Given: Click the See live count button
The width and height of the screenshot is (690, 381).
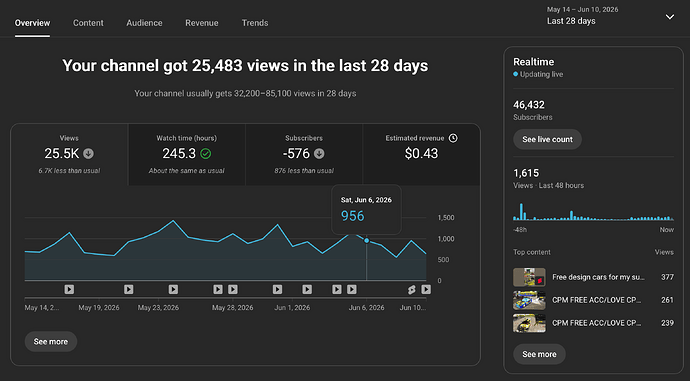Looking at the screenshot, I should (x=547, y=139).
